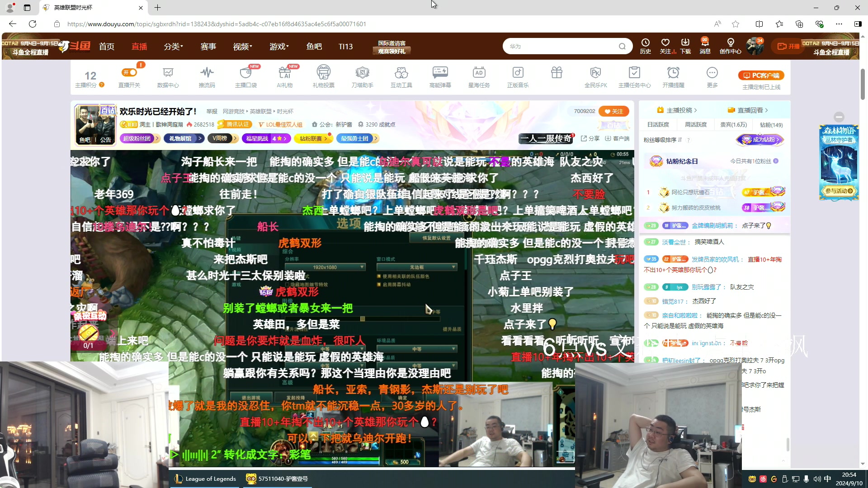Click 参与活动 on the 森林物语 banner

click(839, 191)
